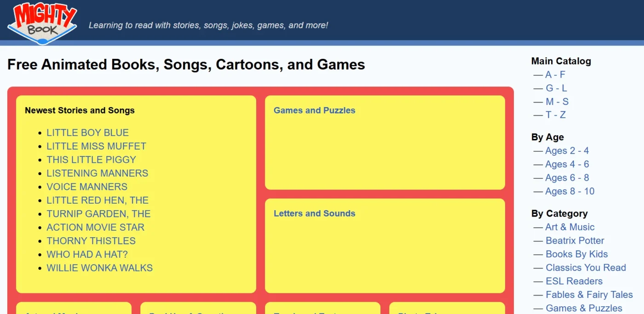
Task: Select the ACTION MOVIE STAR link
Action: pyautogui.click(x=95, y=227)
